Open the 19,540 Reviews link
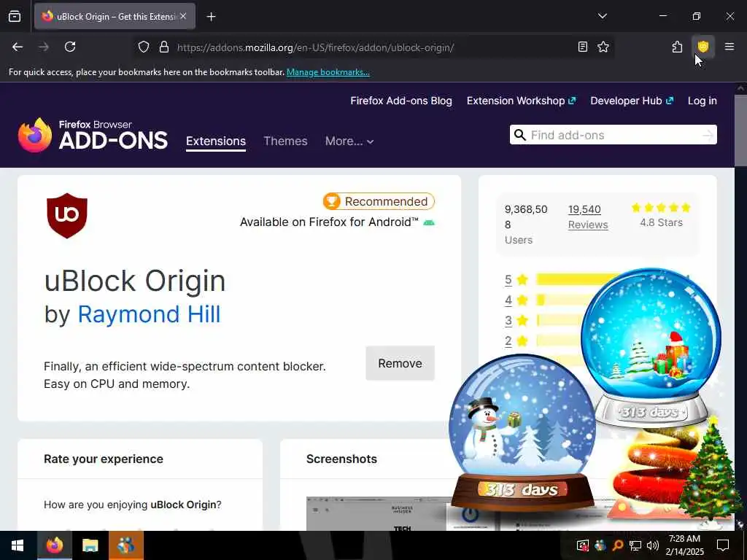Viewport: 747px width, 560px height. pyautogui.click(x=588, y=217)
